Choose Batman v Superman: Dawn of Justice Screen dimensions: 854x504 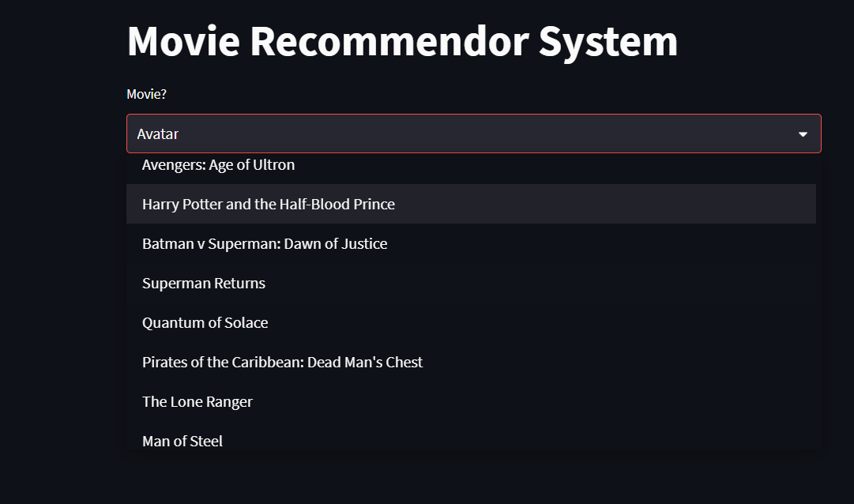[264, 243]
